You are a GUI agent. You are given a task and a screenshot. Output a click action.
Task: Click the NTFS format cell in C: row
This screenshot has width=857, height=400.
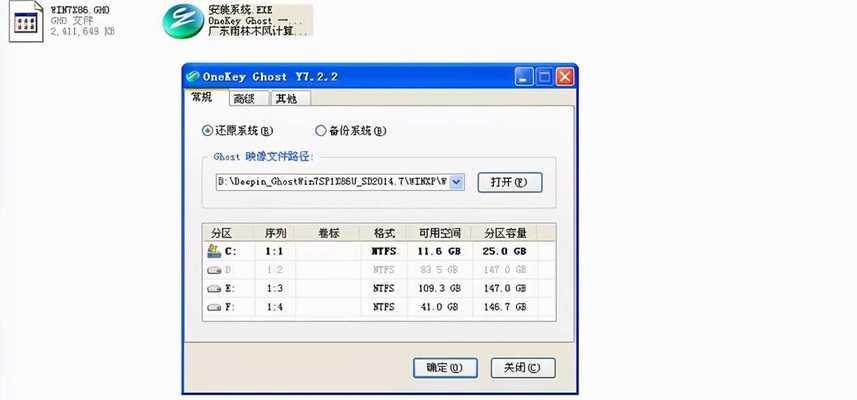pyautogui.click(x=384, y=251)
